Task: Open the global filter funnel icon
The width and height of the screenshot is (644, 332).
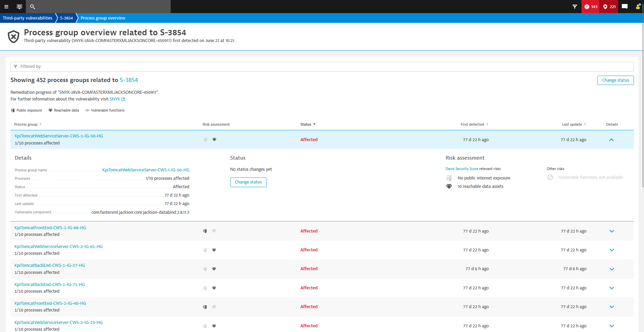Action: [x=575, y=7]
